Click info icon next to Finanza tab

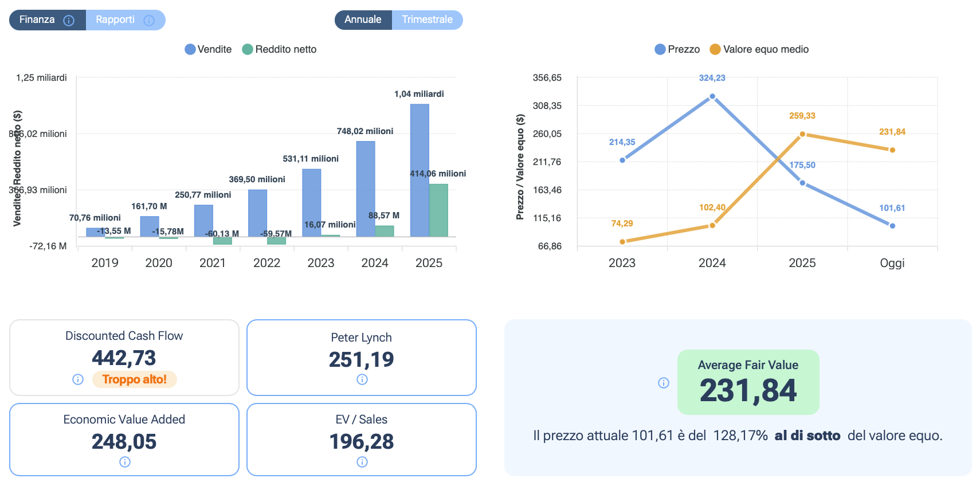click(69, 21)
